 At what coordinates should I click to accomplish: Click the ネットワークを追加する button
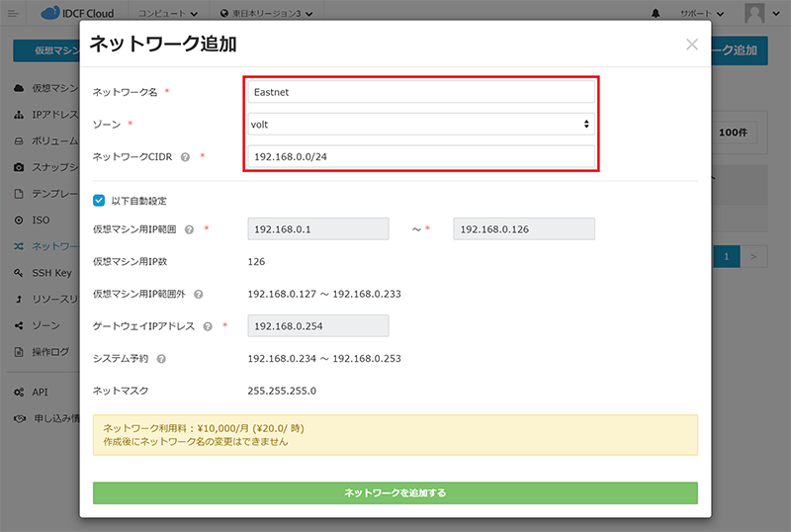(395, 492)
